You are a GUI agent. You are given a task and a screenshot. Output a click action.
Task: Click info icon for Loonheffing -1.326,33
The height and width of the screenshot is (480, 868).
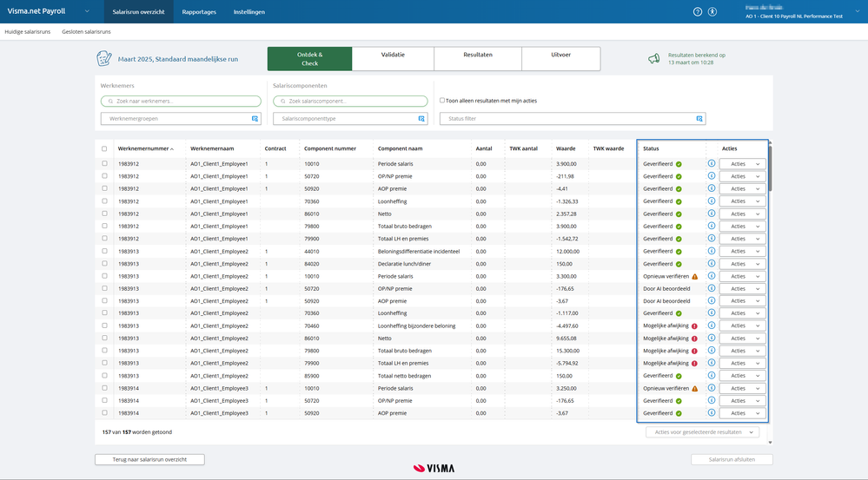pos(712,201)
